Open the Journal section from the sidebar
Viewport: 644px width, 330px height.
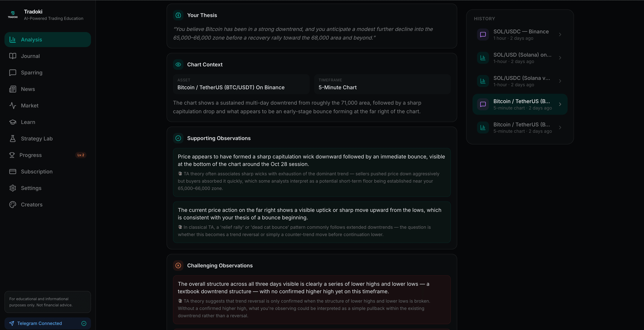coord(30,56)
